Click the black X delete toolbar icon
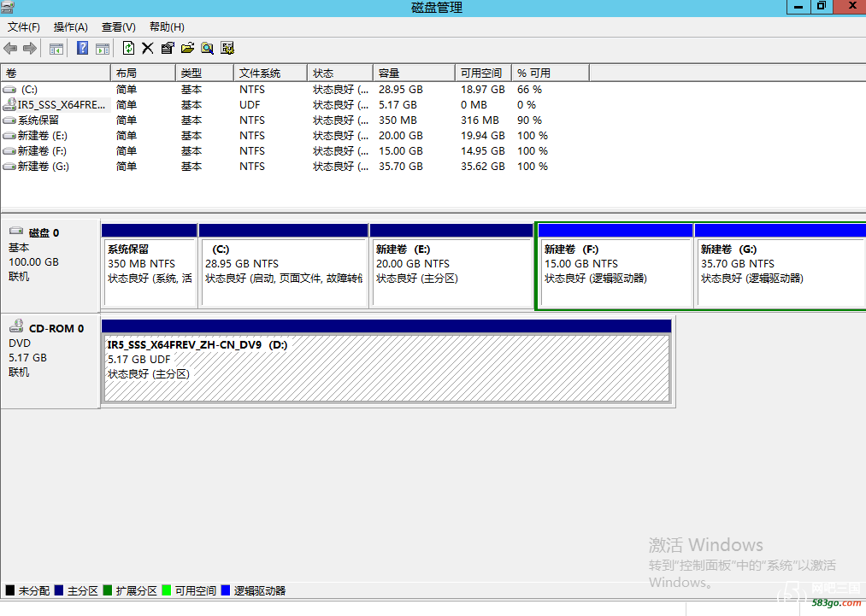The width and height of the screenshot is (866, 616). (x=148, y=48)
